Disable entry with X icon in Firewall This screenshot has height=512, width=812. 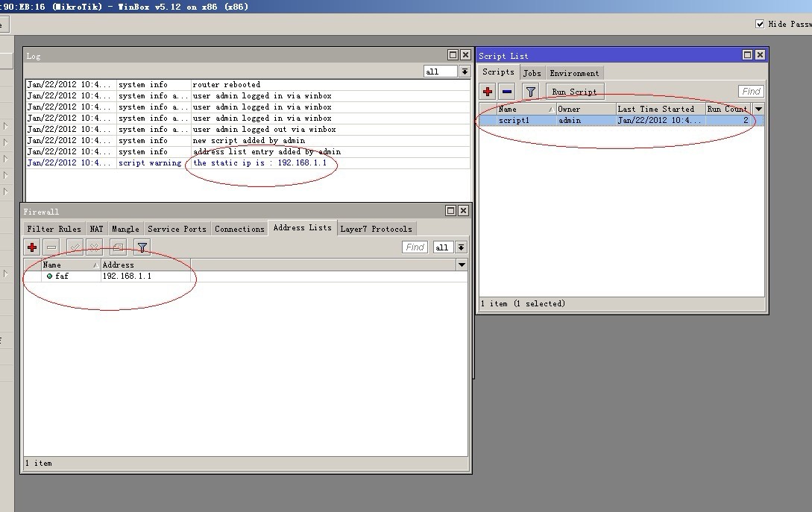(94, 247)
